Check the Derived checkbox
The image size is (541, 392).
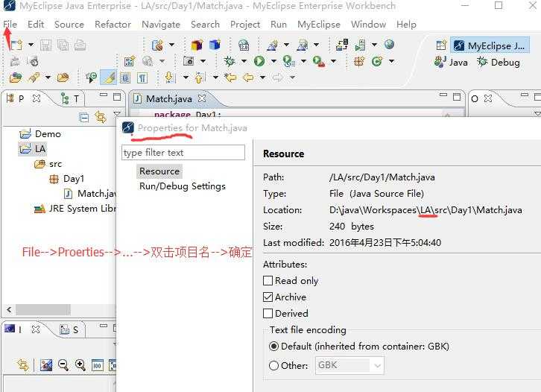268,313
